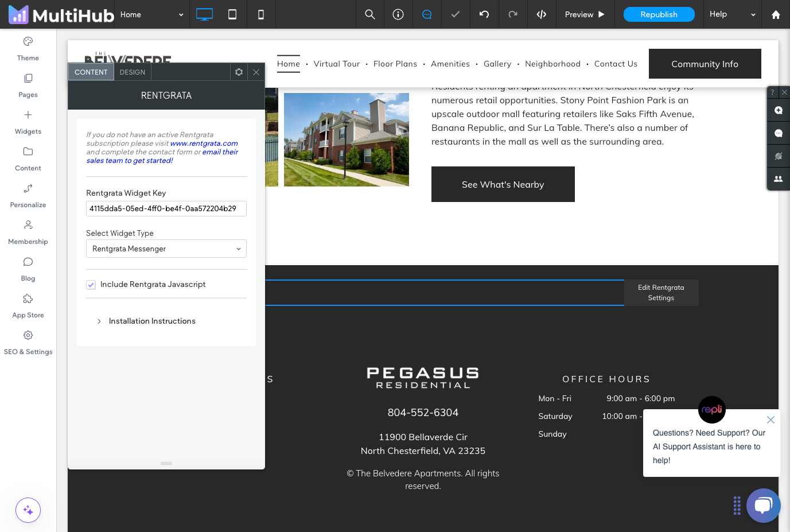Click See What's Nearby button
The height and width of the screenshot is (532, 790).
pyautogui.click(x=503, y=184)
